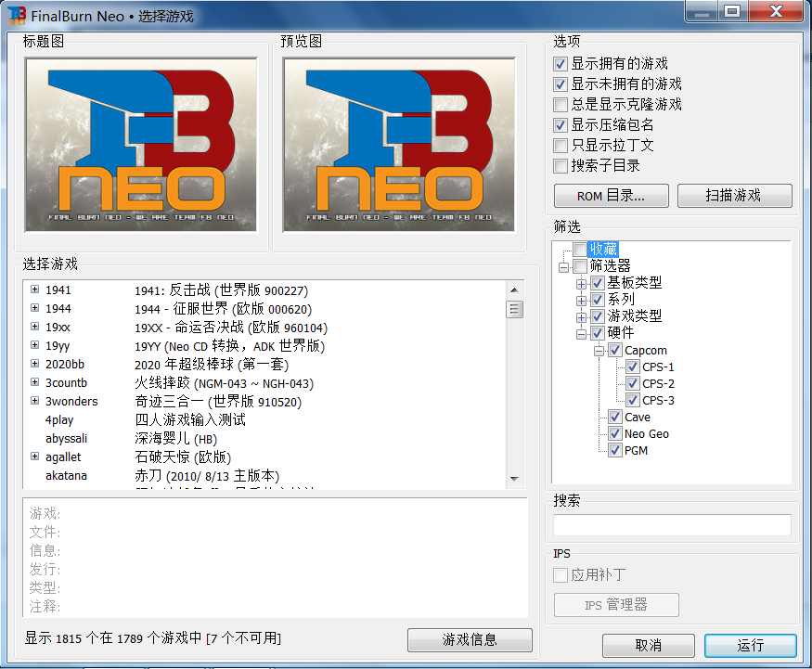Expand the 游戏类型 tree node
The width and height of the screenshot is (812, 669).
tap(581, 317)
